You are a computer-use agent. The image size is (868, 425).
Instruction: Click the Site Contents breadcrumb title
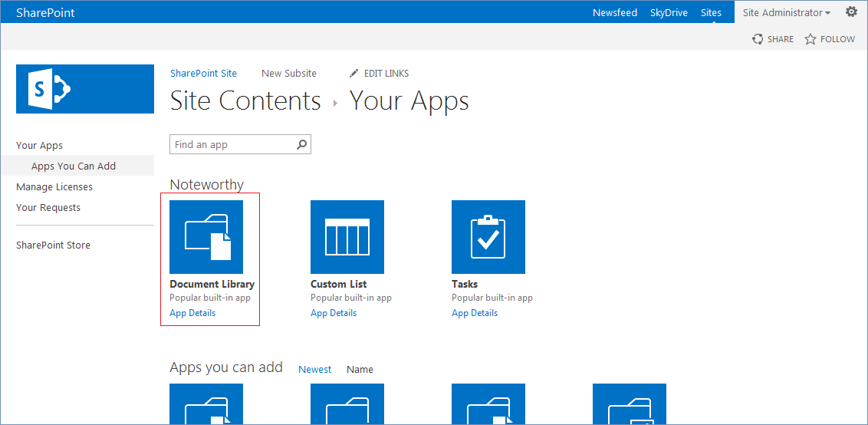(x=245, y=100)
